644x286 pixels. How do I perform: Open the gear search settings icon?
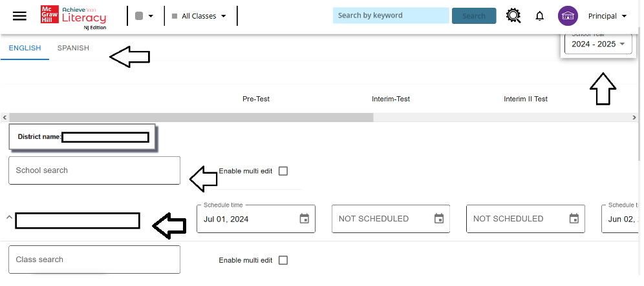513,16
